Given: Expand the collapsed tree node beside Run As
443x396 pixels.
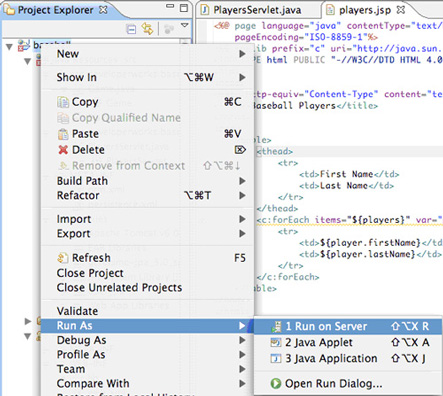Looking at the screenshot, I should tap(28, 321).
